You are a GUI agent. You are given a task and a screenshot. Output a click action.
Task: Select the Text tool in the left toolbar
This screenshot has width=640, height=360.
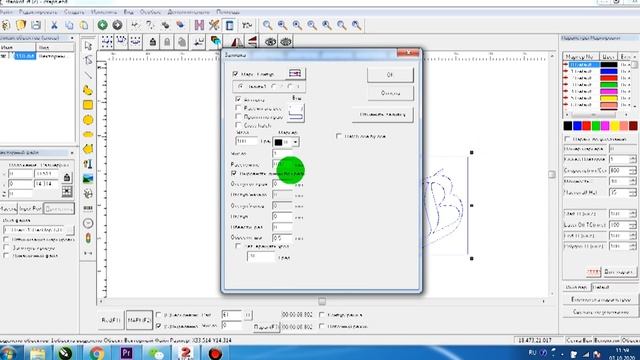tap(88, 164)
